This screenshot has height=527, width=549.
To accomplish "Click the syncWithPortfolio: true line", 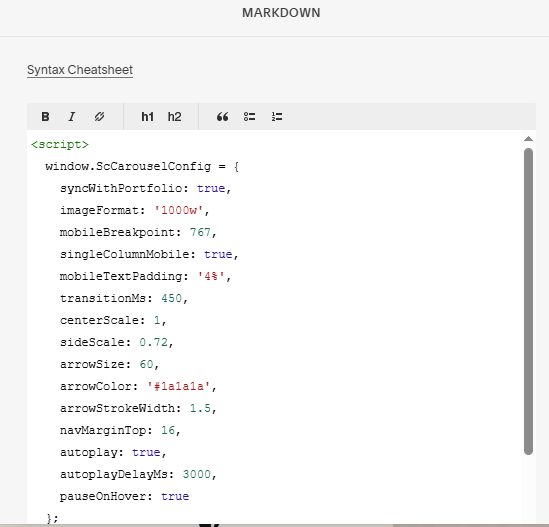I will tap(145, 188).
